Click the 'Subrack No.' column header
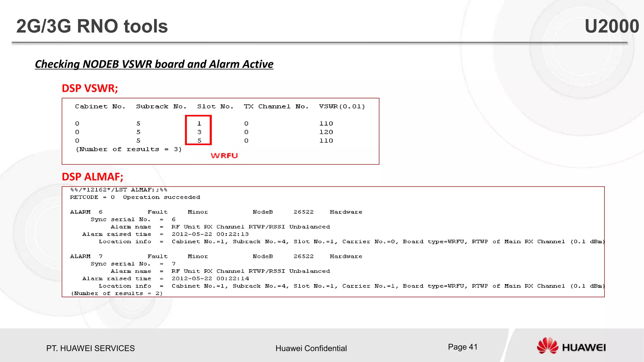The image size is (644, 362). tap(161, 107)
